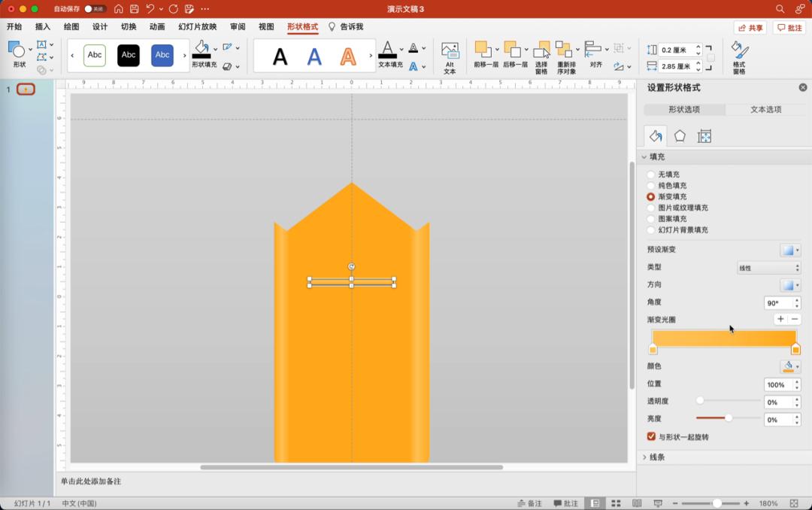812x510 pixels.
Task: Add a gradient stop with plus icon
Action: [780, 320]
